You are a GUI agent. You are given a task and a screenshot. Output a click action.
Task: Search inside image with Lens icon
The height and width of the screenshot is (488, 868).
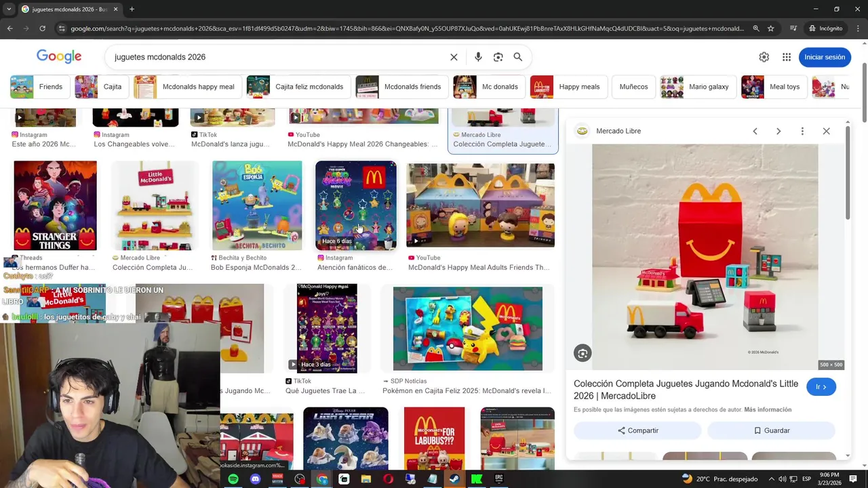click(x=583, y=353)
